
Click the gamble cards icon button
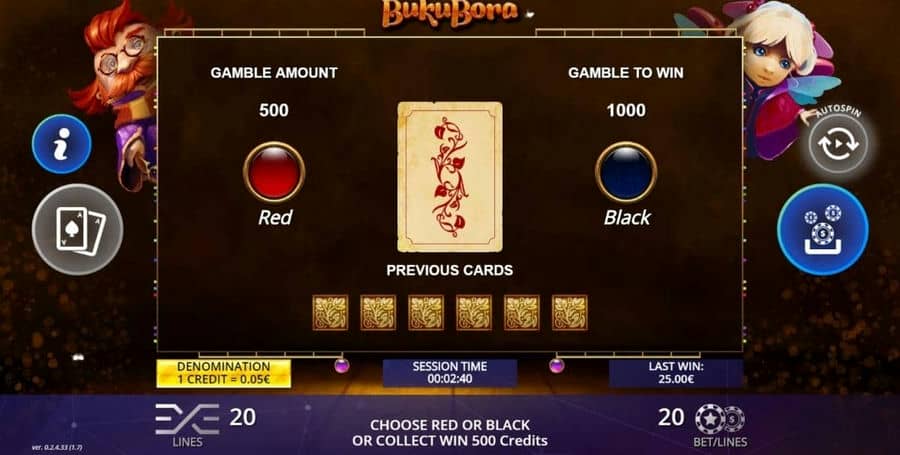[77, 230]
